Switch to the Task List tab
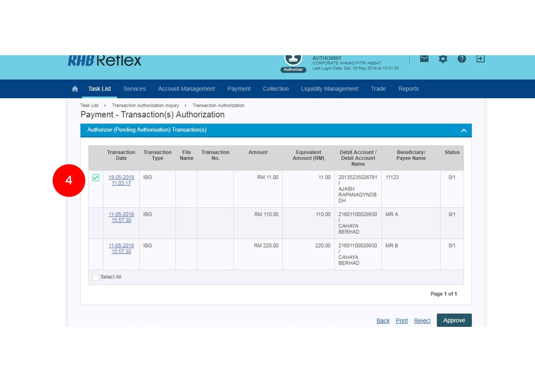 tap(99, 89)
